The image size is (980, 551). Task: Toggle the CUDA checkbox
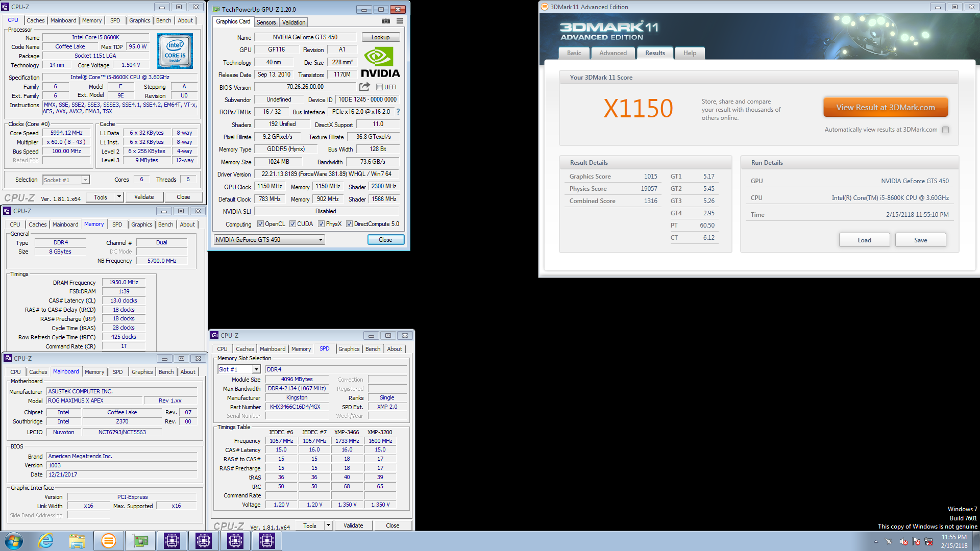click(x=292, y=224)
